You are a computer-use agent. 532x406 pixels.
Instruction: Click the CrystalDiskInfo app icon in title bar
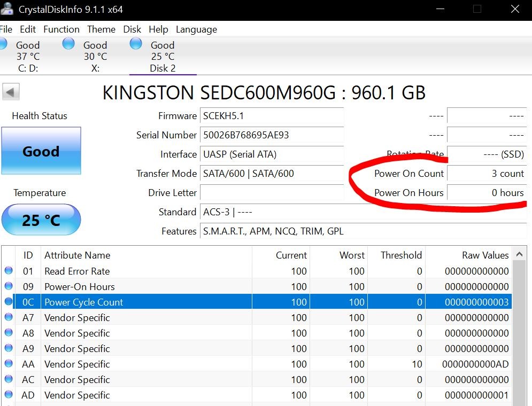coord(6,9)
